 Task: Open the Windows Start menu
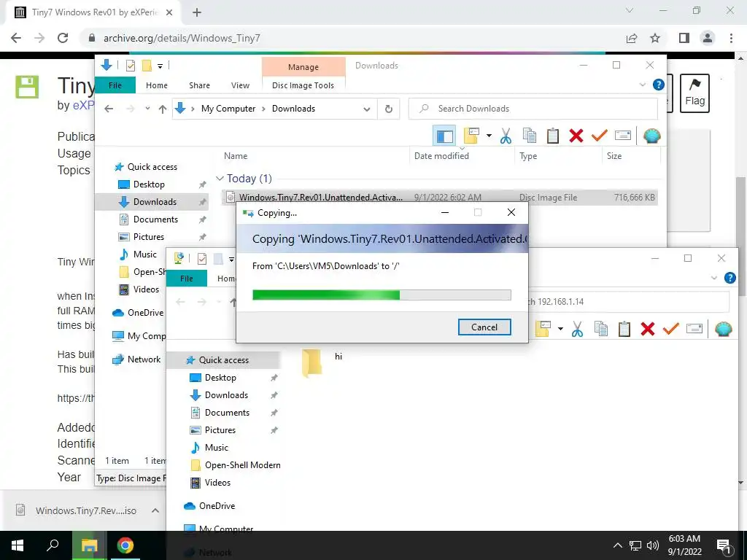(x=18, y=545)
